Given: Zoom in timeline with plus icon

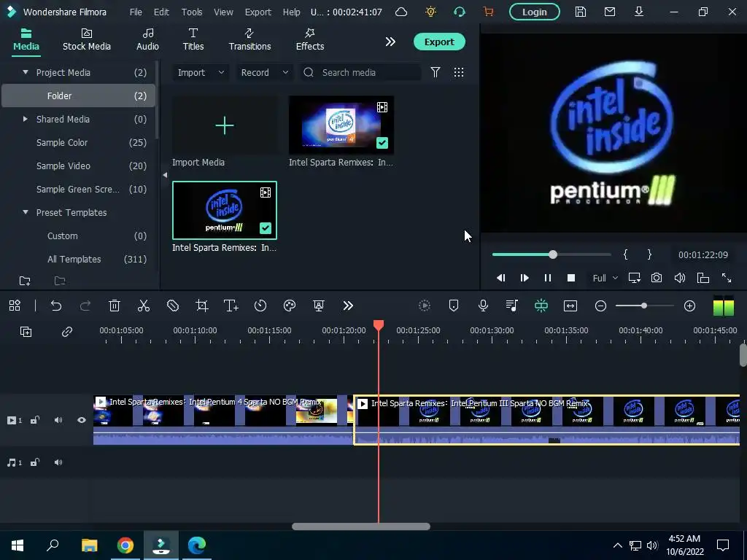Looking at the screenshot, I should coord(690,306).
